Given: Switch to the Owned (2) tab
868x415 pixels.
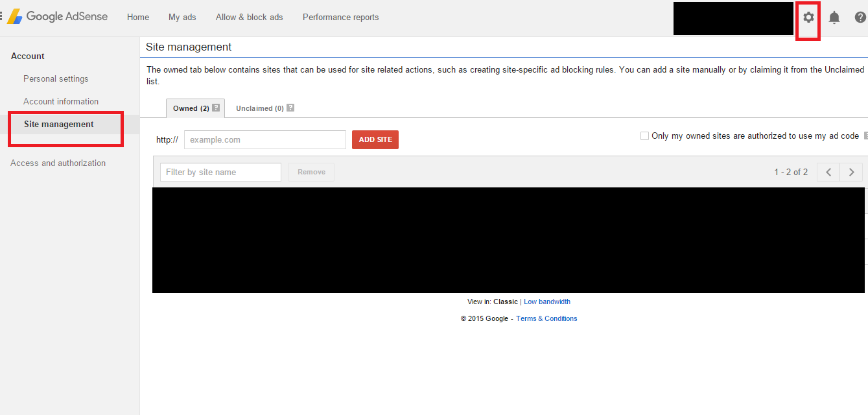Looking at the screenshot, I should click(x=195, y=108).
